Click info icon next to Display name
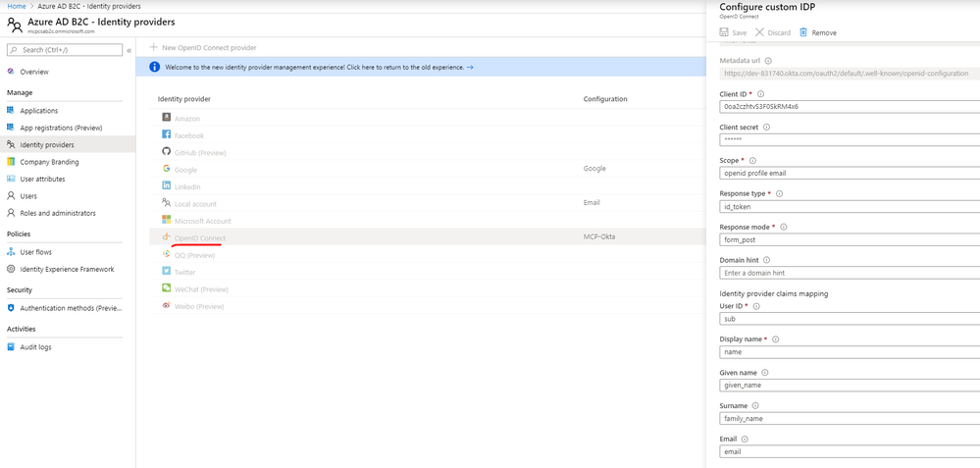The image size is (980, 468). tap(776, 339)
